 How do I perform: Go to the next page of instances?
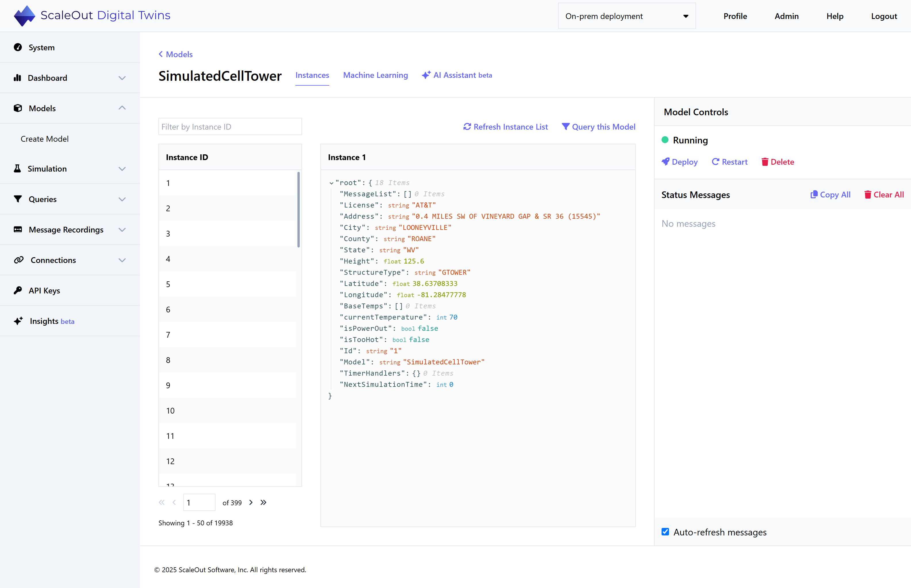(251, 502)
